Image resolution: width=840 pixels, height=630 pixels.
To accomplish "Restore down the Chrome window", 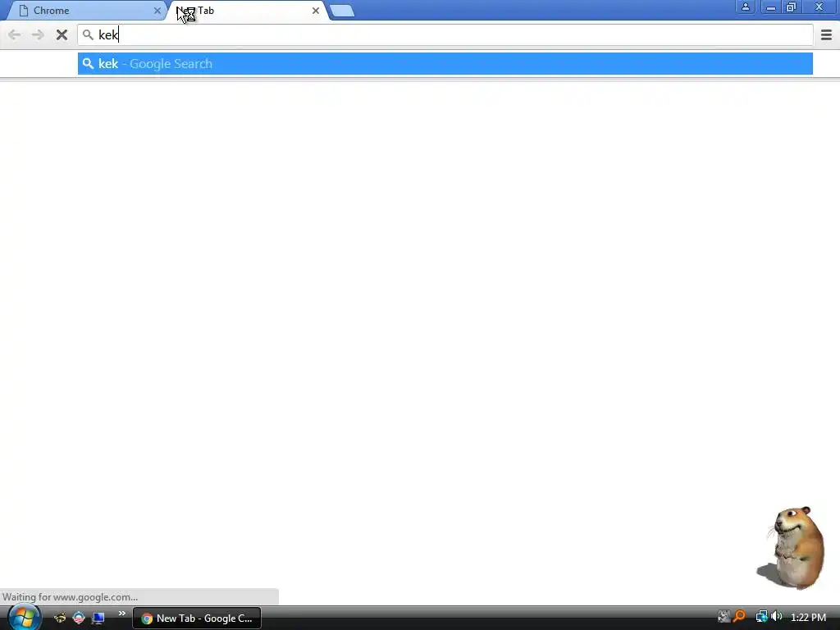I will [x=792, y=7].
